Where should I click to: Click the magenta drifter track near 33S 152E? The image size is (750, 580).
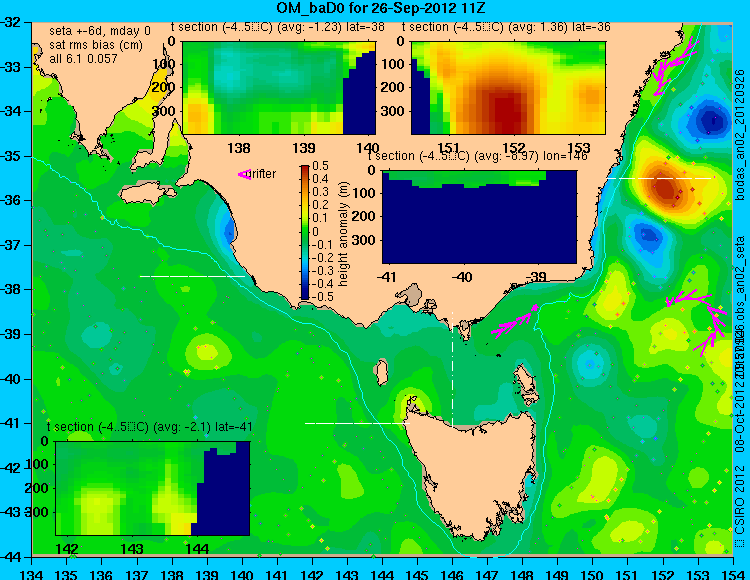674,66
